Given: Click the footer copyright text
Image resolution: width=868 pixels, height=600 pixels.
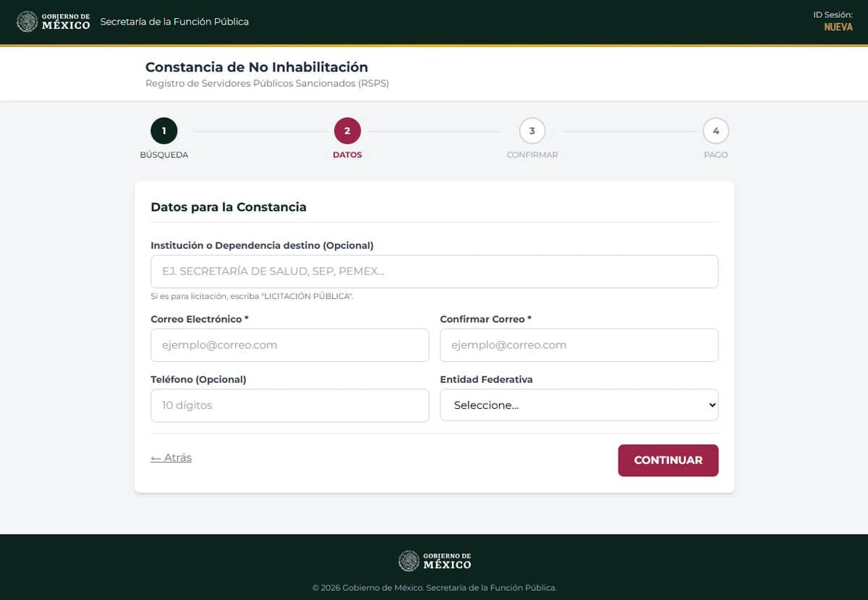Looking at the screenshot, I should (434, 588).
